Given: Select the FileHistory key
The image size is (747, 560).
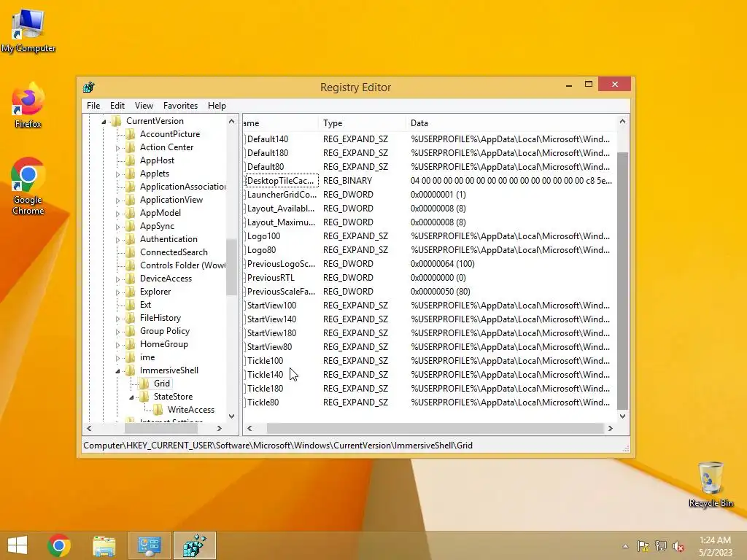Looking at the screenshot, I should pos(160,318).
